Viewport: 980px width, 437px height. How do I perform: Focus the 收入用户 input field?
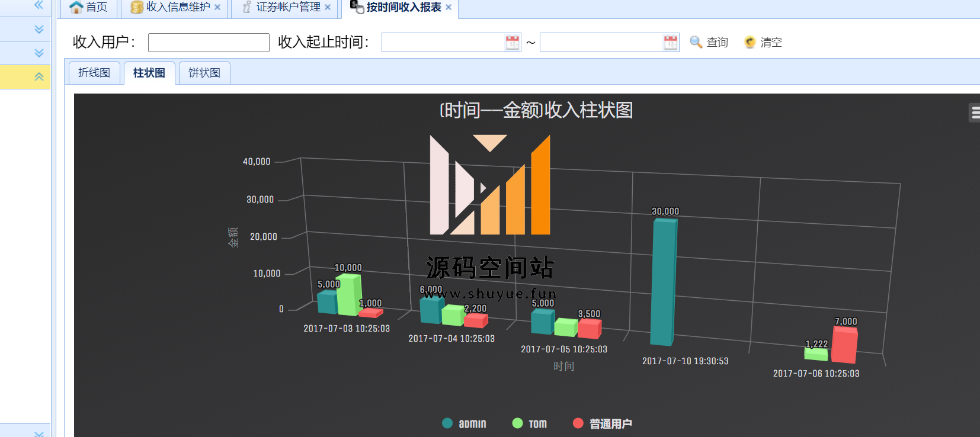pos(209,43)
